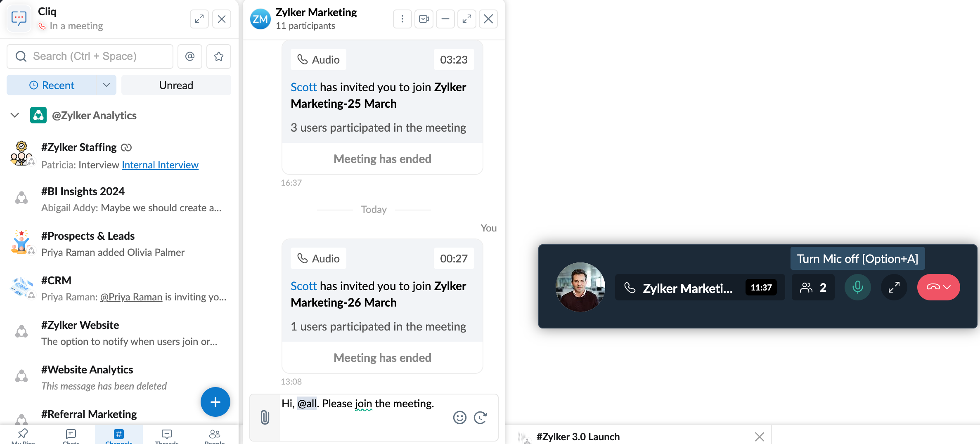Open Zylker Marketing more options menu
The height and width of the screenshot is (444, 980).
click(x=402, y=19)
